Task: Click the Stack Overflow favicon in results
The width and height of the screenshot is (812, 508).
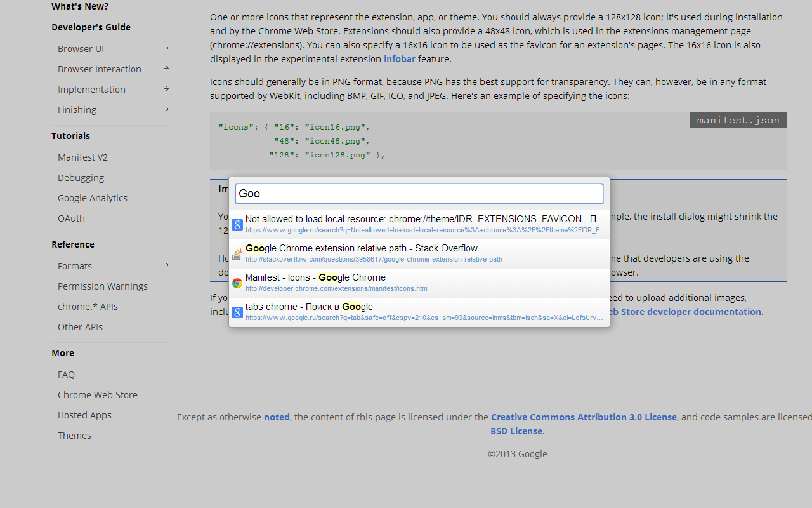Action: click(x=237, y=254)
